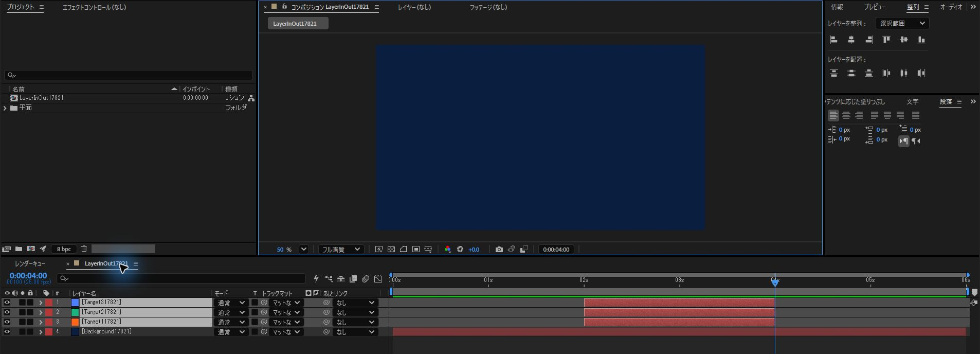
Task: Hide the Target117821 layer
Action: tap(7, 322)
